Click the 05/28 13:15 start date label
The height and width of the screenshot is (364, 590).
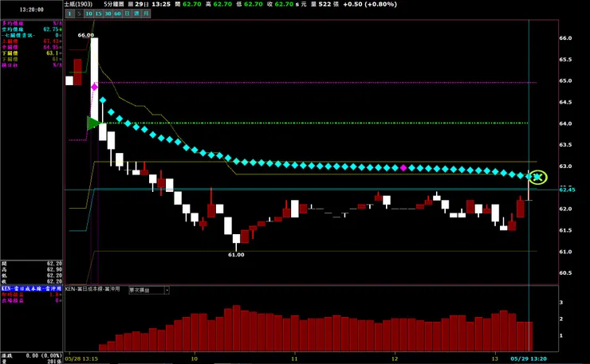coord(82,358)
